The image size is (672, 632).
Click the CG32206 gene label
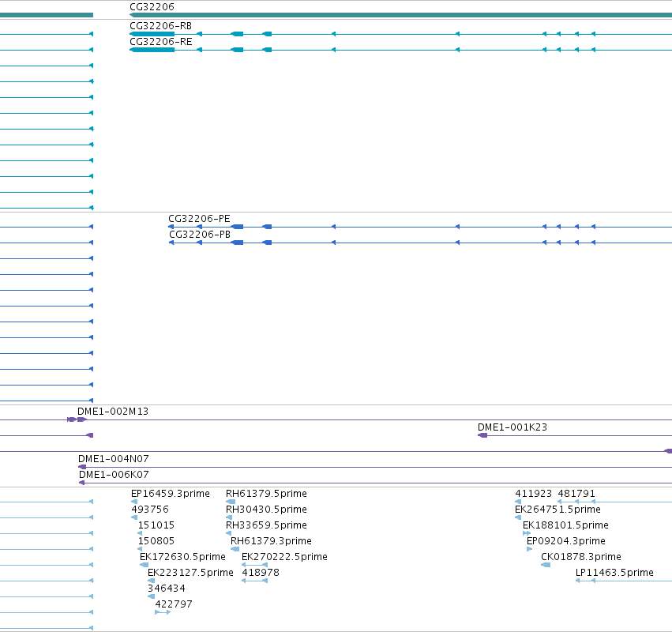point(152,7)
